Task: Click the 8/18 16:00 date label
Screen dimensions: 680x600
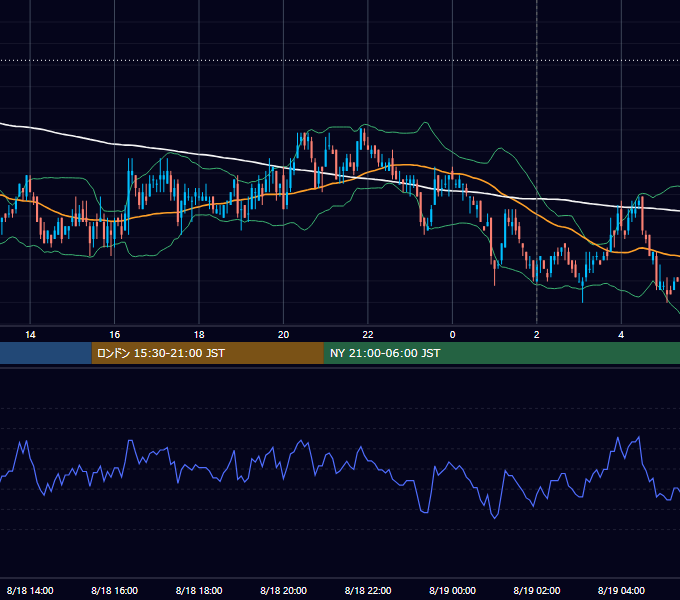Action: tap(114, 590)
